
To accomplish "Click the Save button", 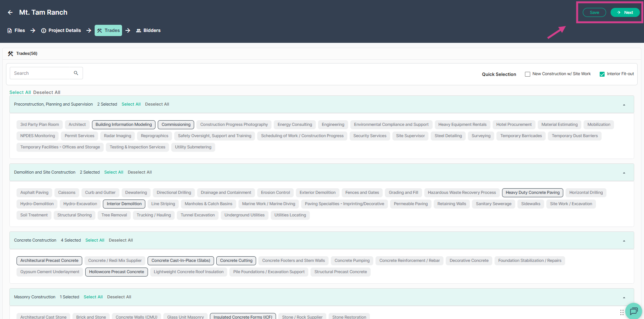I will click(594, 12).
